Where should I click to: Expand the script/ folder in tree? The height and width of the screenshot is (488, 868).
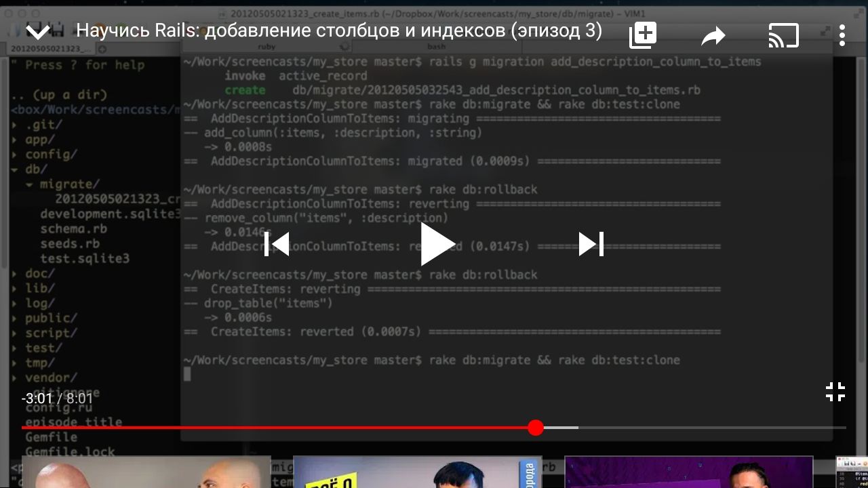click(x=45, y=333)
